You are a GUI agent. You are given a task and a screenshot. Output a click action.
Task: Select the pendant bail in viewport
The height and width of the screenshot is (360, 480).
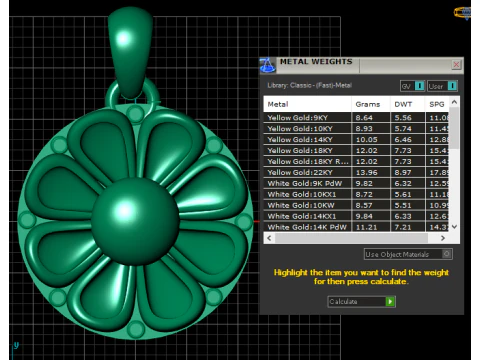tap(130, 53)
